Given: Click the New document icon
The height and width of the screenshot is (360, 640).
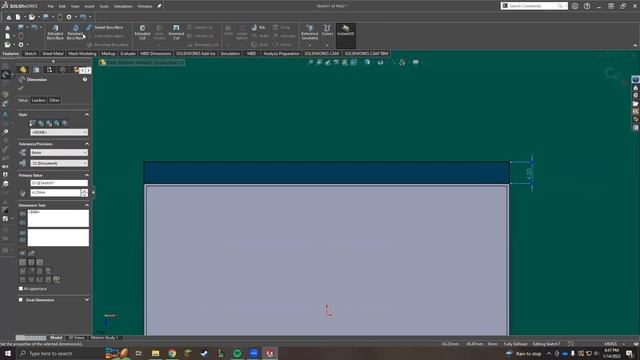Looking at the screenshot, I should pos(18,17).
